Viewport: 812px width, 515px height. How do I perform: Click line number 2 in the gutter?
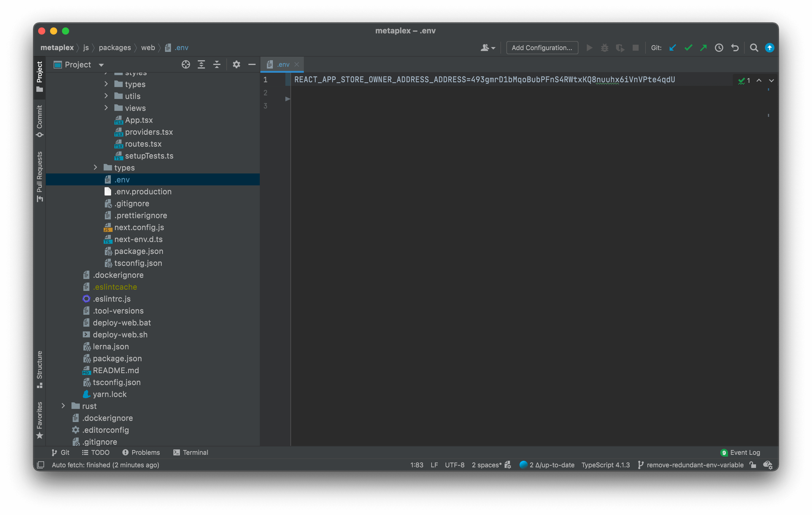265,93
